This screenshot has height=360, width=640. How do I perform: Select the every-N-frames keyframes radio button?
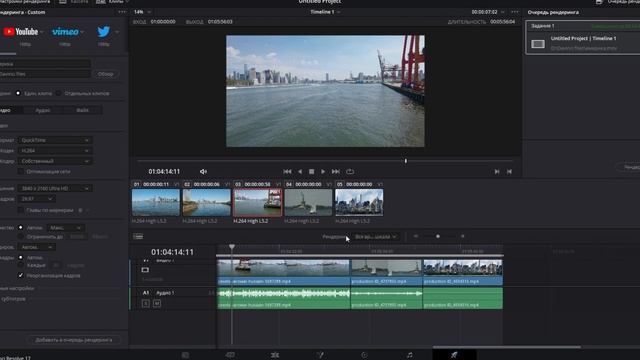point(20,265)
